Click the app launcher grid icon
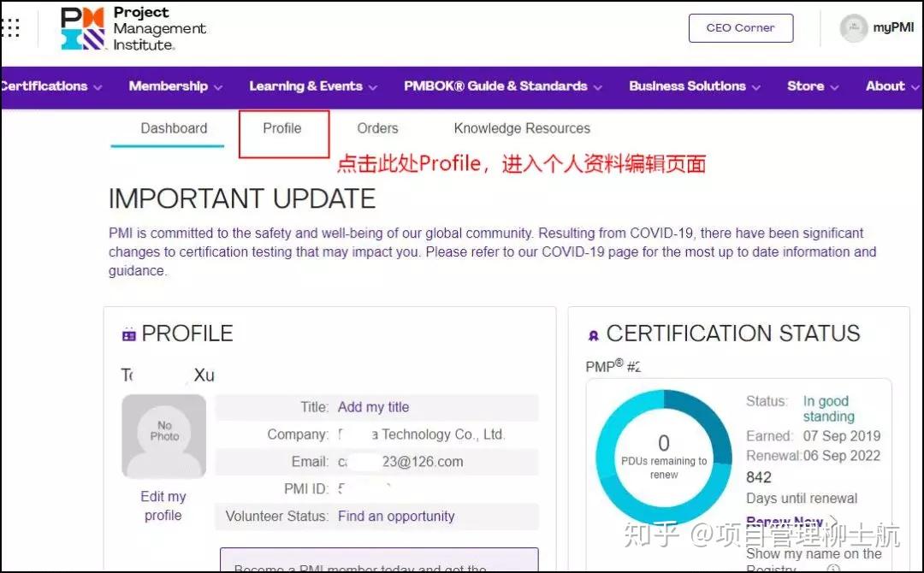The image size is (924, 573). (x=11, y=27)
